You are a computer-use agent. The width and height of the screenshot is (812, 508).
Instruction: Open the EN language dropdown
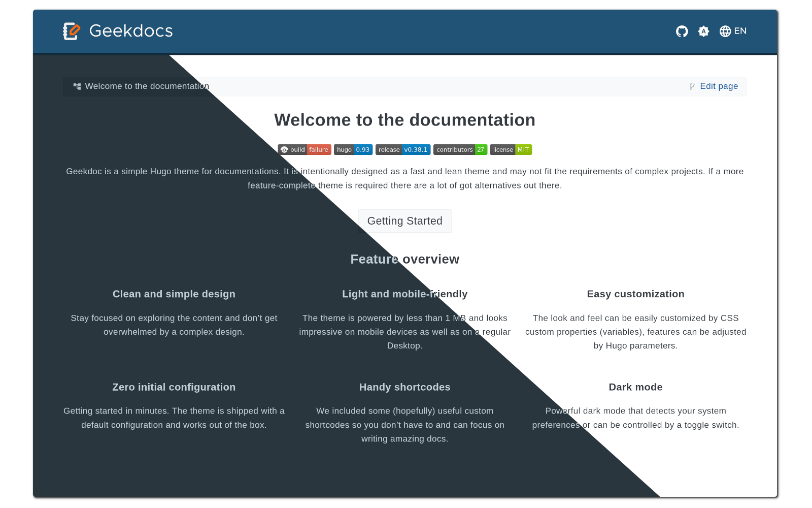[740, 31]
